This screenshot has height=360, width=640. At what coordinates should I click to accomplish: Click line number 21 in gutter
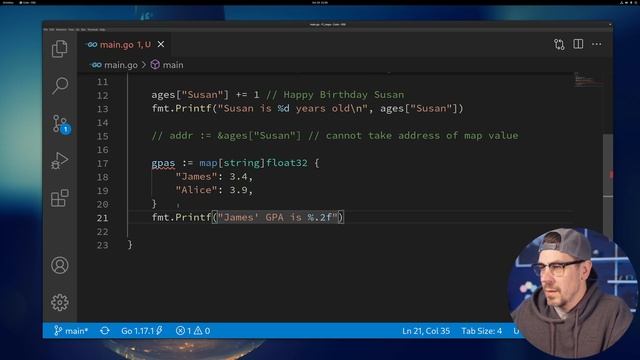click(x=102, y=218)
